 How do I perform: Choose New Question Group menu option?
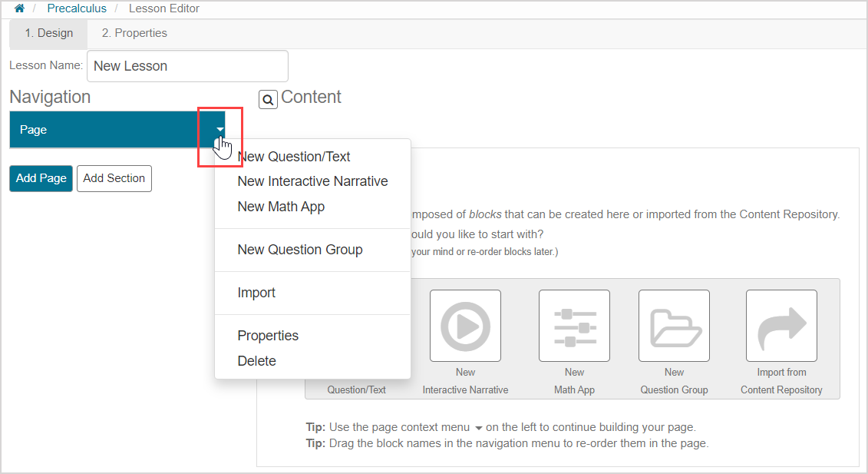(300, 250)
